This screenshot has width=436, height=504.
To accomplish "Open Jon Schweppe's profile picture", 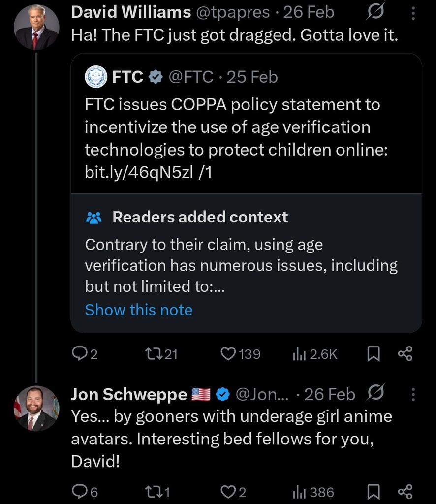I will [36, 408].
